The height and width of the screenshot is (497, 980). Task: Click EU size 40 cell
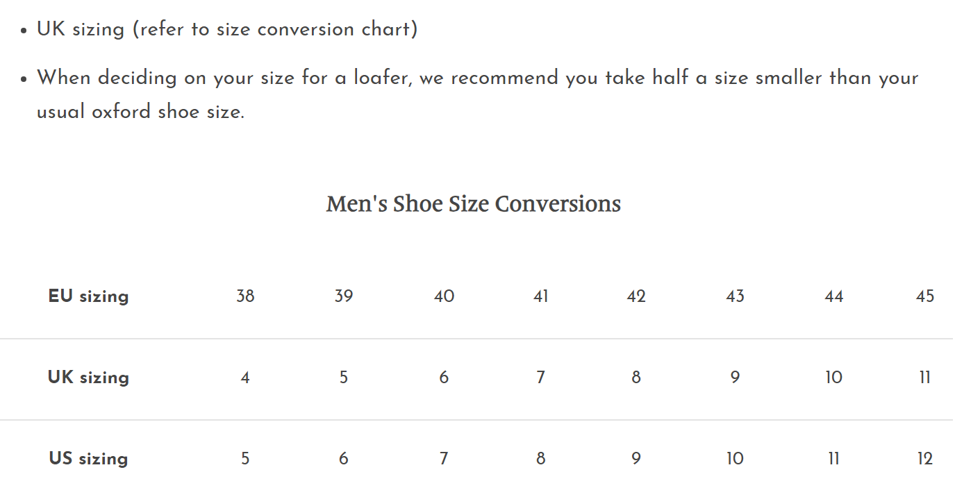pyautogui.click(x=444, y=296)
